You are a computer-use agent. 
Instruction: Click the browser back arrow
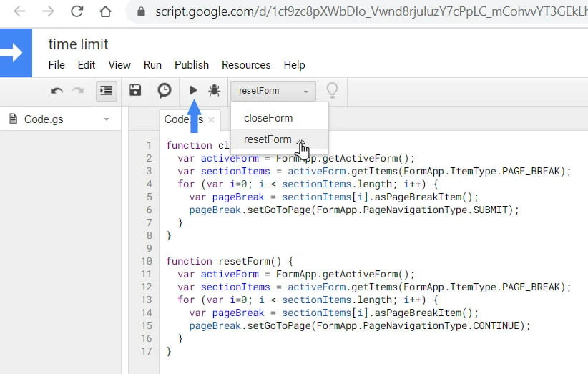click(19, 11)
